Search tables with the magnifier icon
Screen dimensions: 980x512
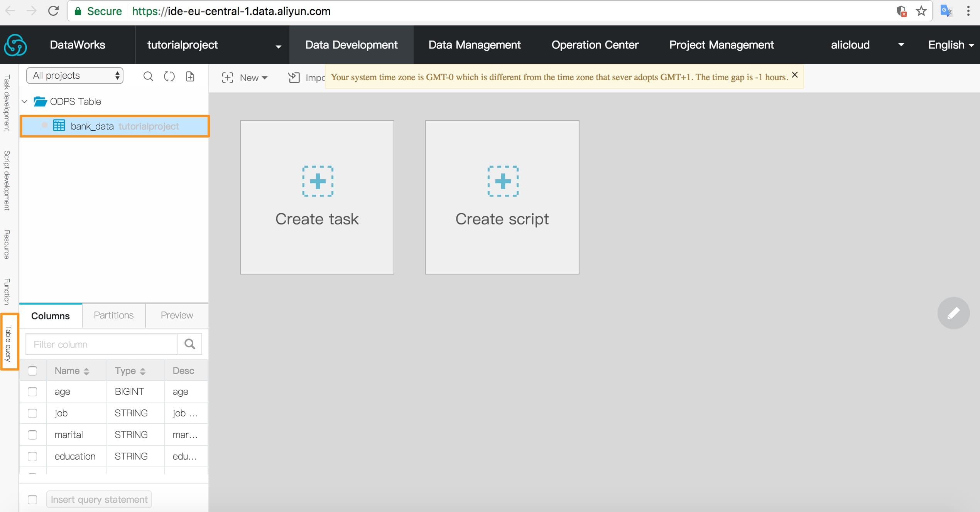pyautogui.click(x=148, y=76)
